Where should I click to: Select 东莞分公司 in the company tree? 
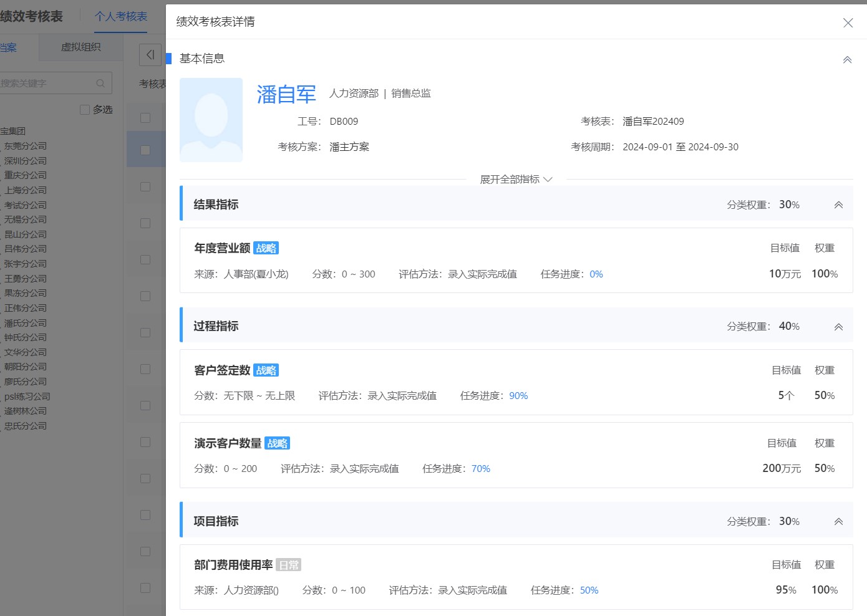coord(26,145)
